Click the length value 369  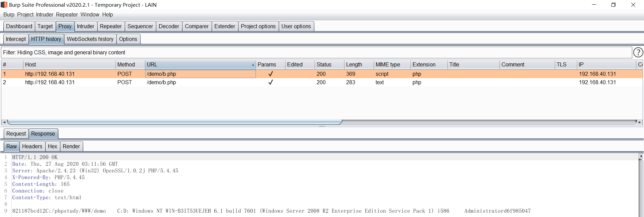351,74
